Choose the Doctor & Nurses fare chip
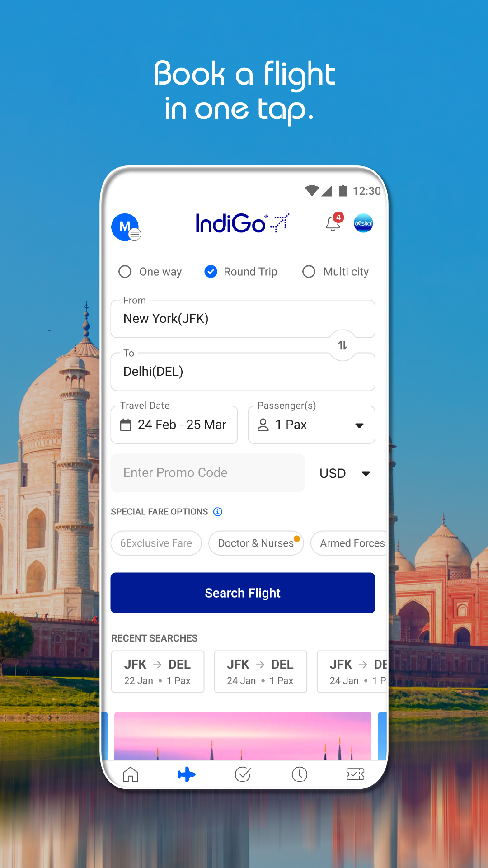This screenshot has width=488, height=868. [256, 543]
